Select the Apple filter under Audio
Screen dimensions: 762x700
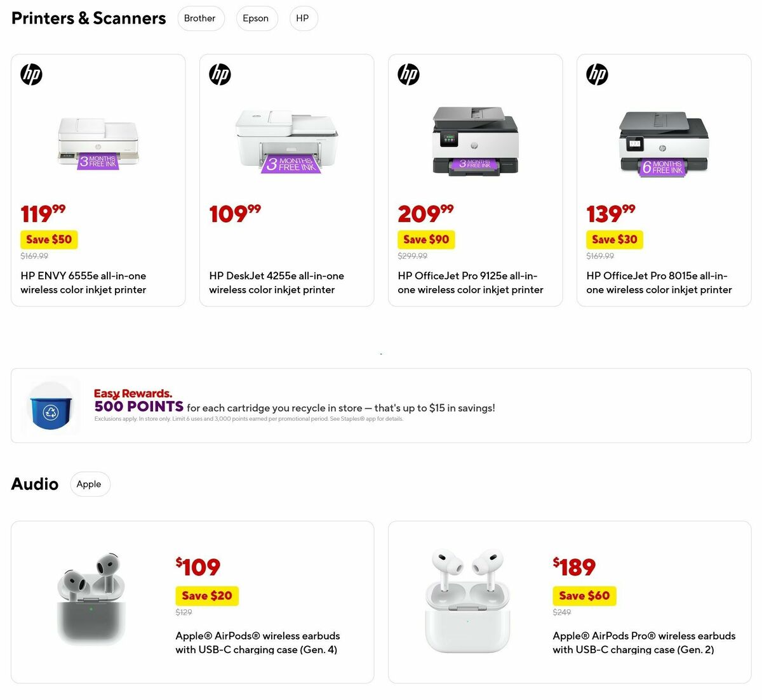[90, 484]
